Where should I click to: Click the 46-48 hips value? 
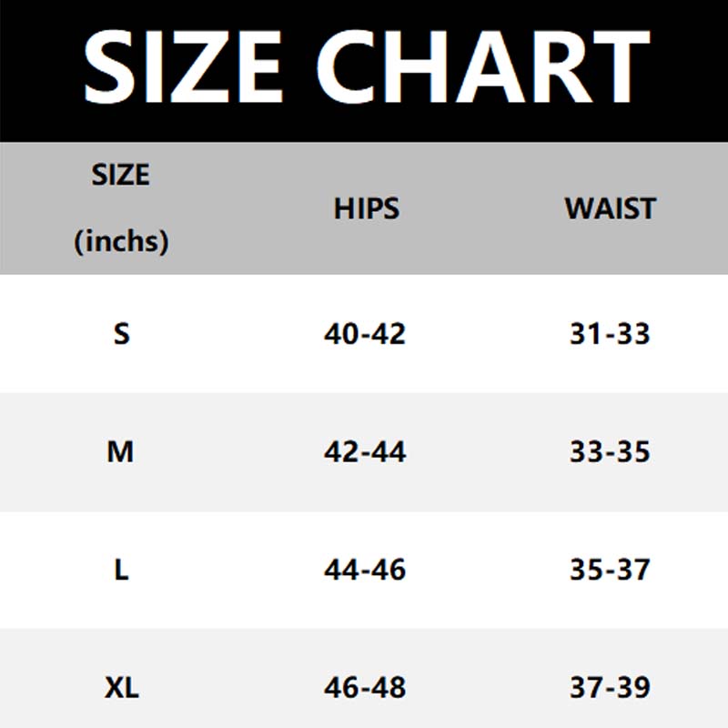(365, 687)
